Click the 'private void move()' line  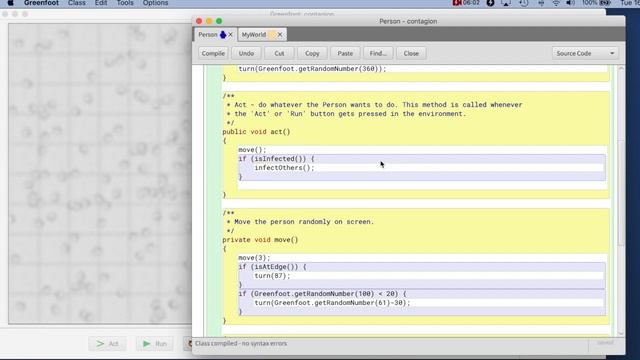tap(260, 240)
